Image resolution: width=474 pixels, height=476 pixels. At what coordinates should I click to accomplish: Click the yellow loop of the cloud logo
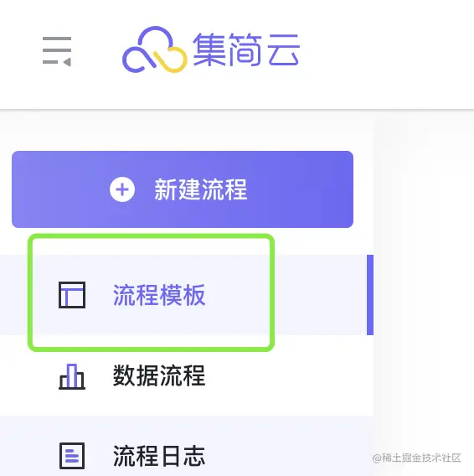(171, 59)
